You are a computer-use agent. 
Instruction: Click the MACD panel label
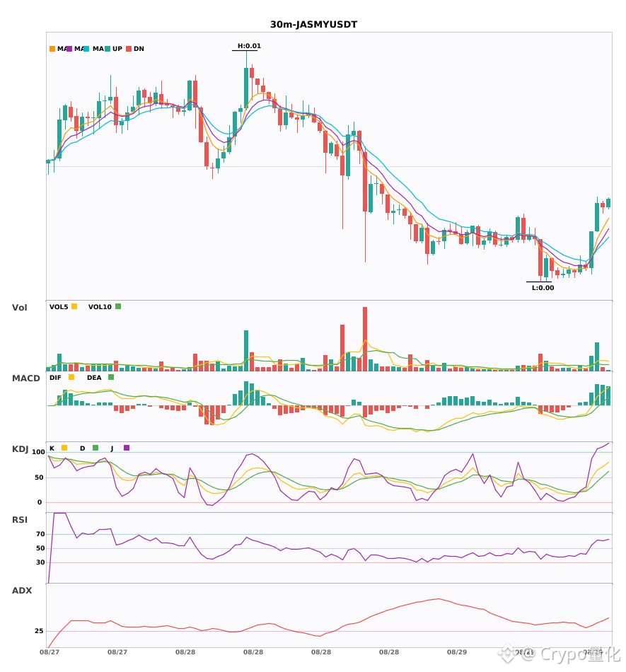(x=25, y=378)
